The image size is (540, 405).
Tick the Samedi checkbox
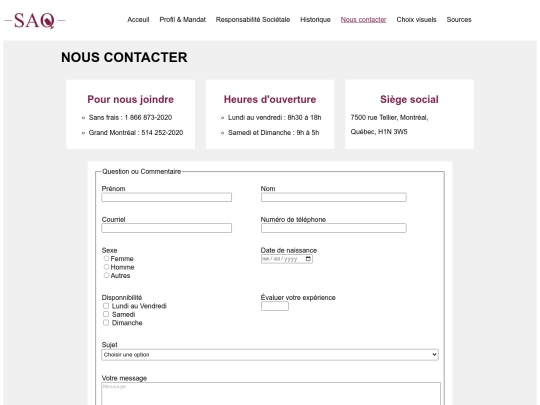tap(106, 314)
